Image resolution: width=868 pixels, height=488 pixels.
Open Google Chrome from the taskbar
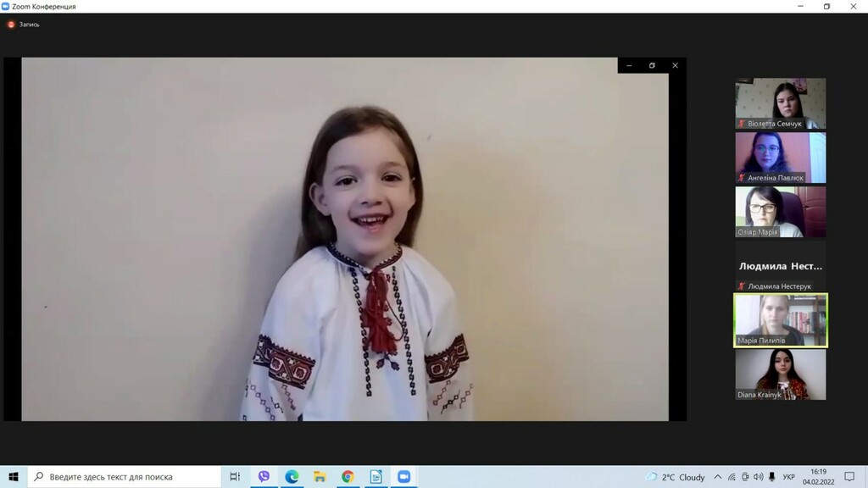coord(348,477)
